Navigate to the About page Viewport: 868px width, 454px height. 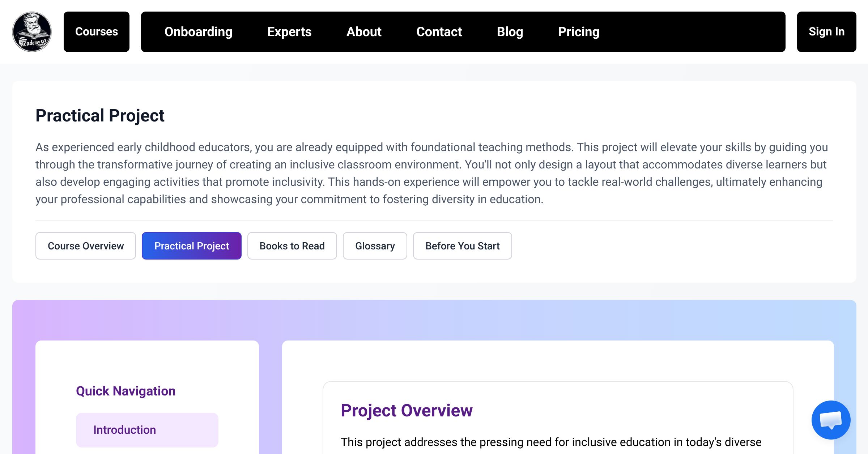pos(364,32)
